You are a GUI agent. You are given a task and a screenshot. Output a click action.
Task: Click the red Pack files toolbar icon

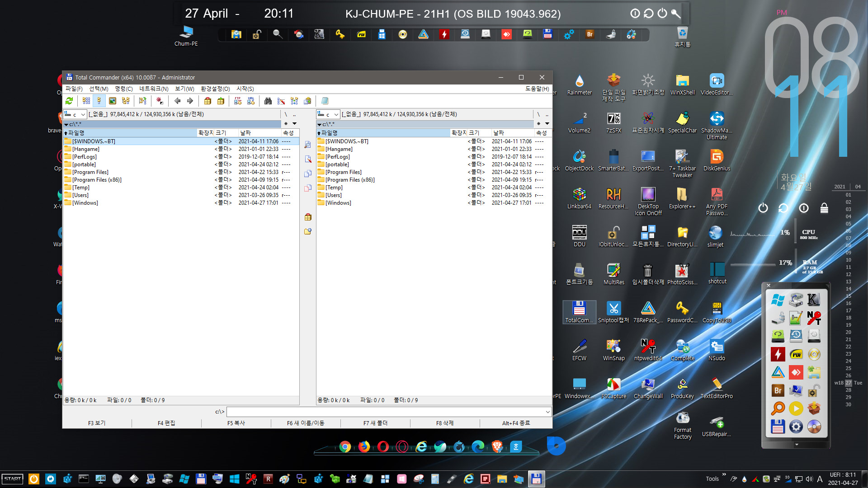click(x=208, y=101)
